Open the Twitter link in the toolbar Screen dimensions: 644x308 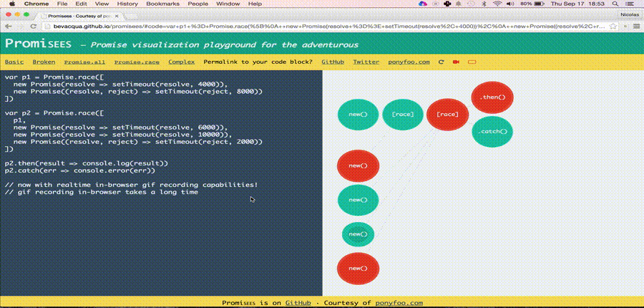366,62
